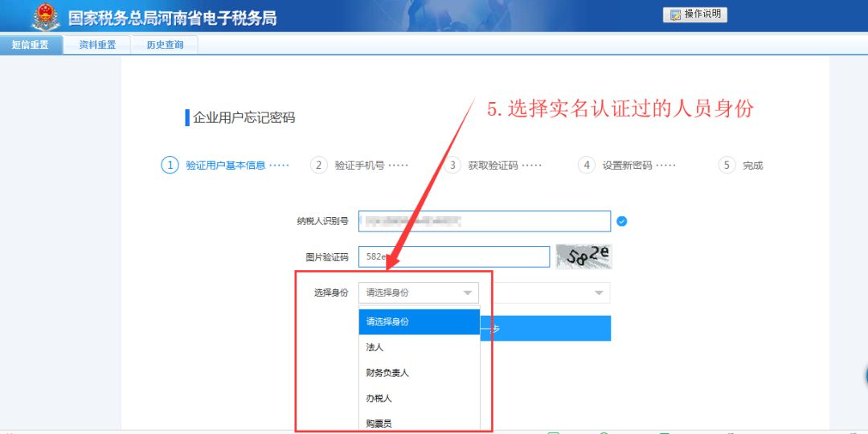The height and width of the screenshot is (434, 868).
Task: Click step 5 circle 完成
Action: [x=727, y=165]
